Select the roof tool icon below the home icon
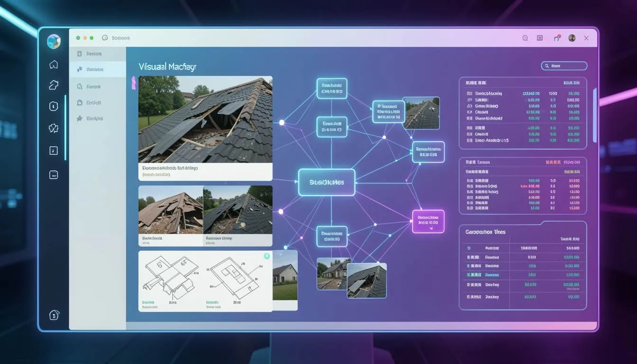 tap(54, 85)
